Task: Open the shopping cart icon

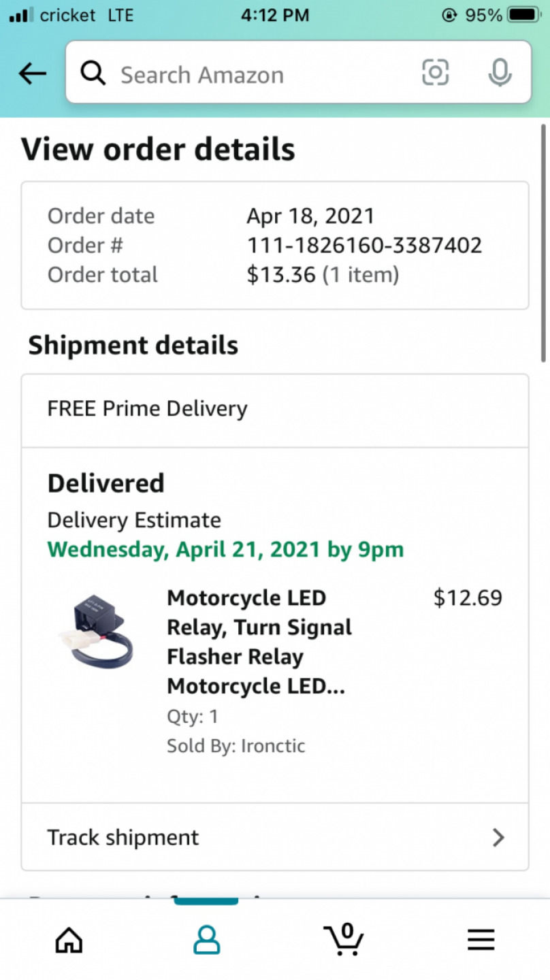Action: pos(344,940)
